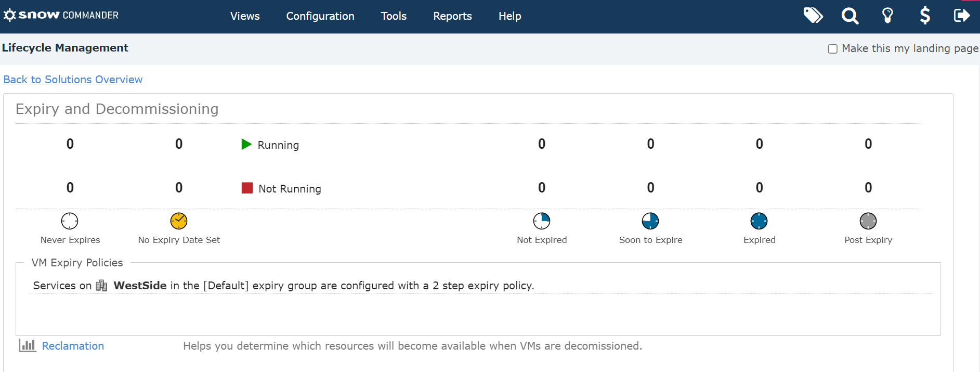Click the Post Expiry gray icon
This screenshot has height=372, width=980.
[x=868, y=221]
